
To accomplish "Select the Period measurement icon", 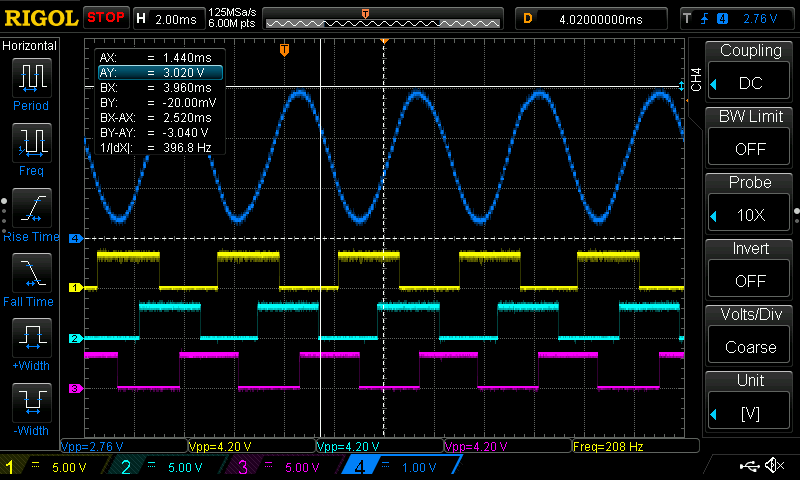I will (x=32, y=78).
